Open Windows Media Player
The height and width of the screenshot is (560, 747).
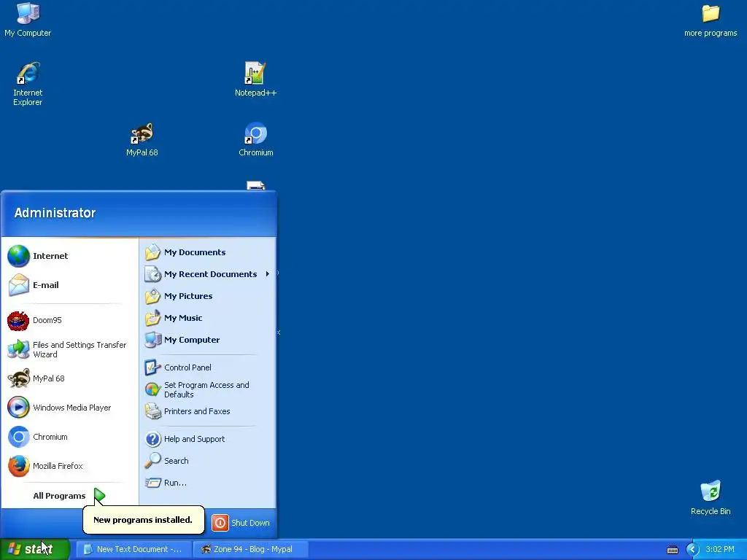[69, 408]
